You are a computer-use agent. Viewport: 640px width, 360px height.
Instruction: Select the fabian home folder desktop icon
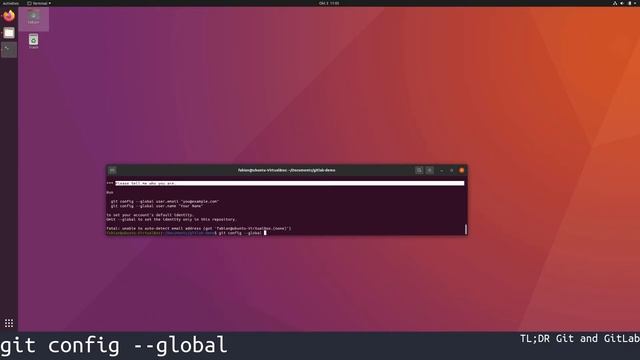(33, 17)
